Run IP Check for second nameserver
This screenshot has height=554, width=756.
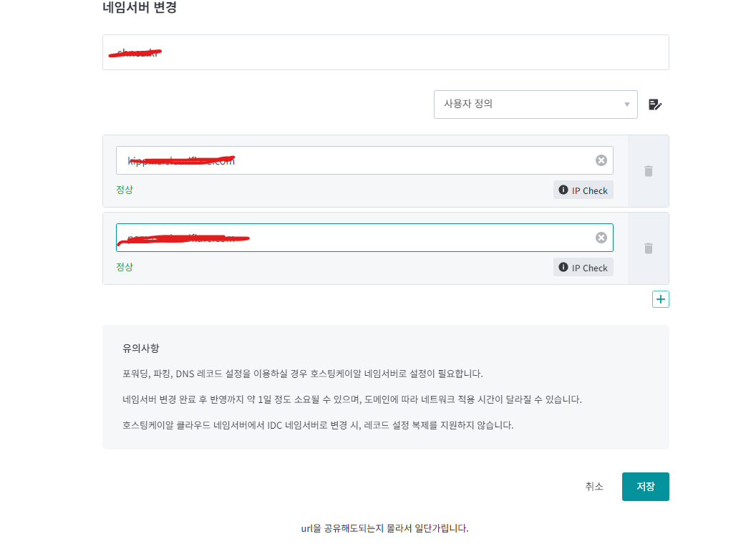[x=583, y=267]
